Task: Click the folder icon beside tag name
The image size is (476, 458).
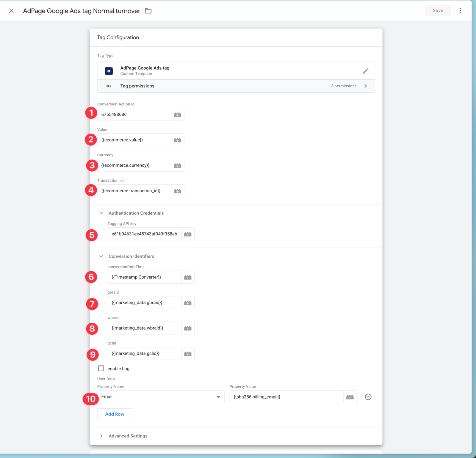Action: (x=148, y=11)
